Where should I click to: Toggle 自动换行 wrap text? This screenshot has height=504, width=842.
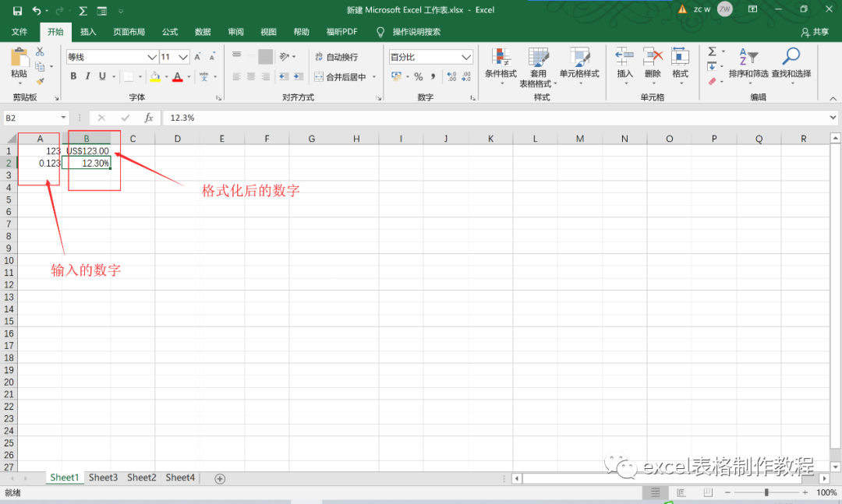(x=337, y=57)
